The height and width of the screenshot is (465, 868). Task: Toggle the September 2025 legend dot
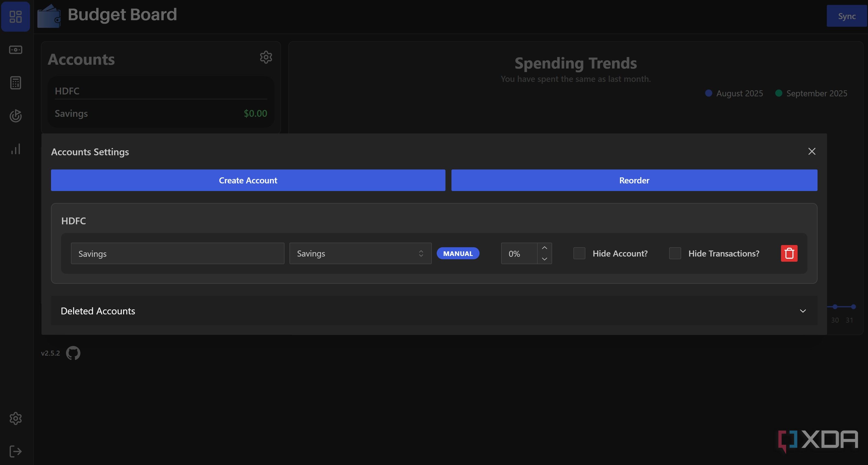779,93
